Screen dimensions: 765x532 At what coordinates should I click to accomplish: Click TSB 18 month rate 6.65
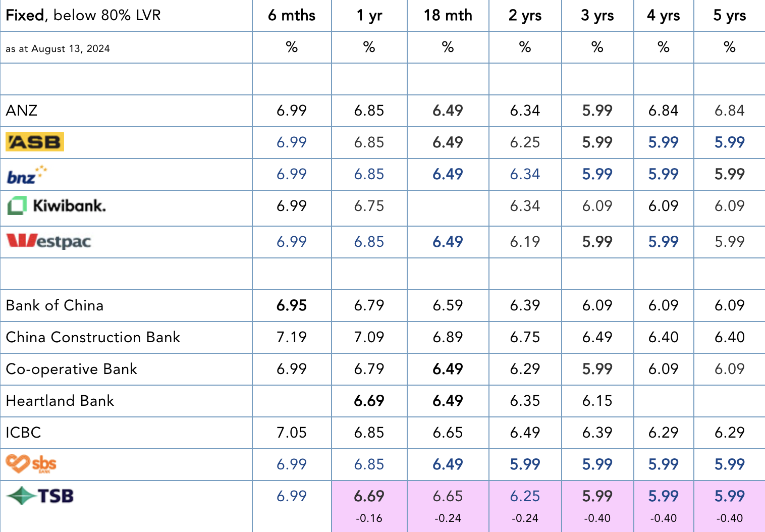(x=448, y=496)
